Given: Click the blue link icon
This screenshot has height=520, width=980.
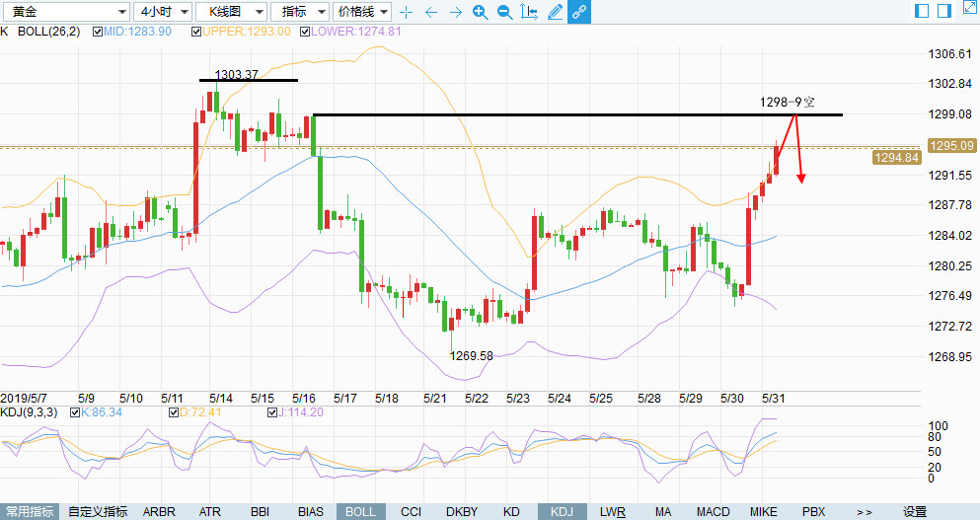Looking at the screenshot, I should pyautogui.click(x=579, y=12).
